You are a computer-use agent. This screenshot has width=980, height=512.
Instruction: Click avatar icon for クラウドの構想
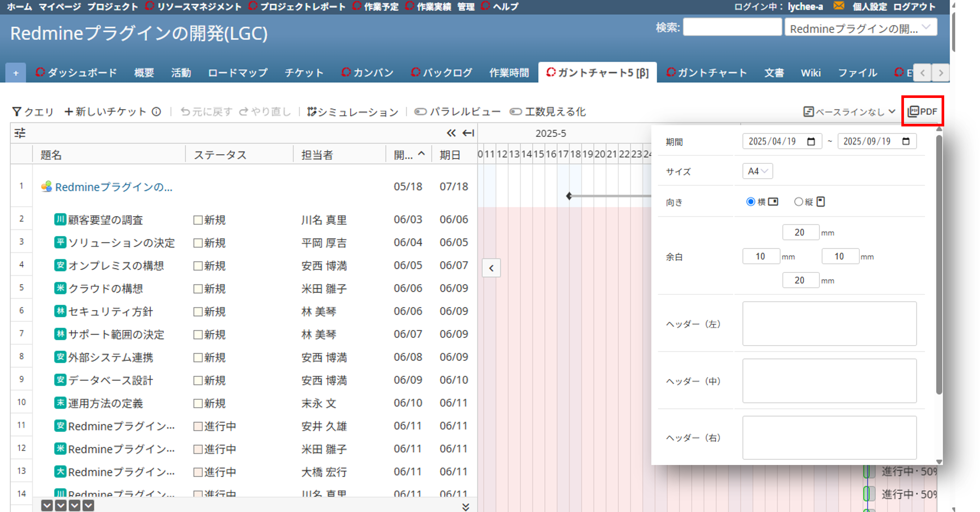pos(60,288)
